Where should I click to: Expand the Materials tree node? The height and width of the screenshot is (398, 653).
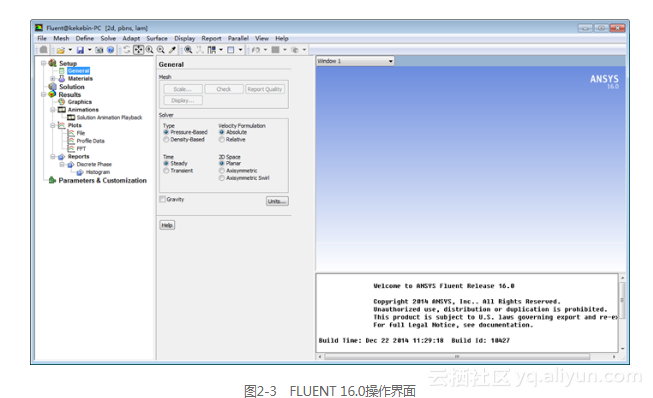[x=52, y=78]
